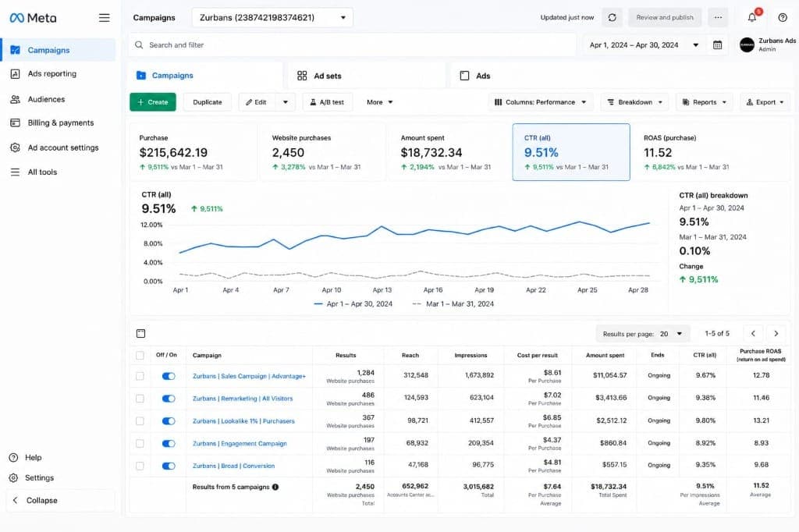Click the Collapse sidebar arrow icon
The width and height of the screenshot is (799, 532).
(16, 500)
